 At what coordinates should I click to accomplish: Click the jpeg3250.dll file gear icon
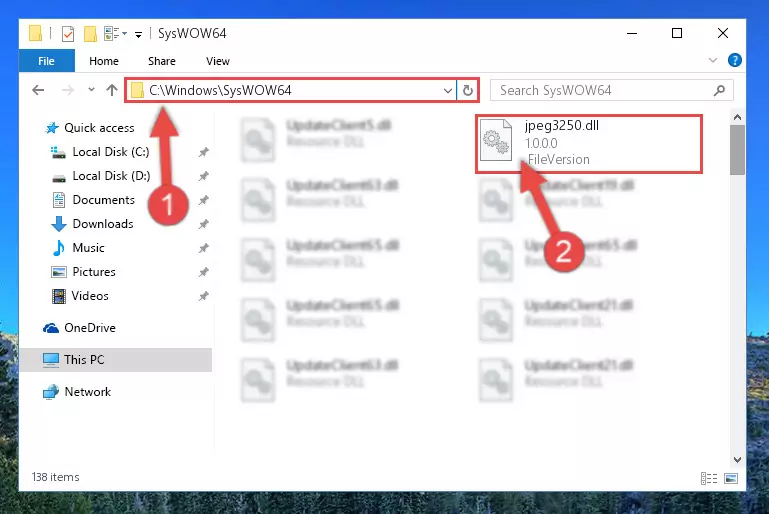coord(496,141)
